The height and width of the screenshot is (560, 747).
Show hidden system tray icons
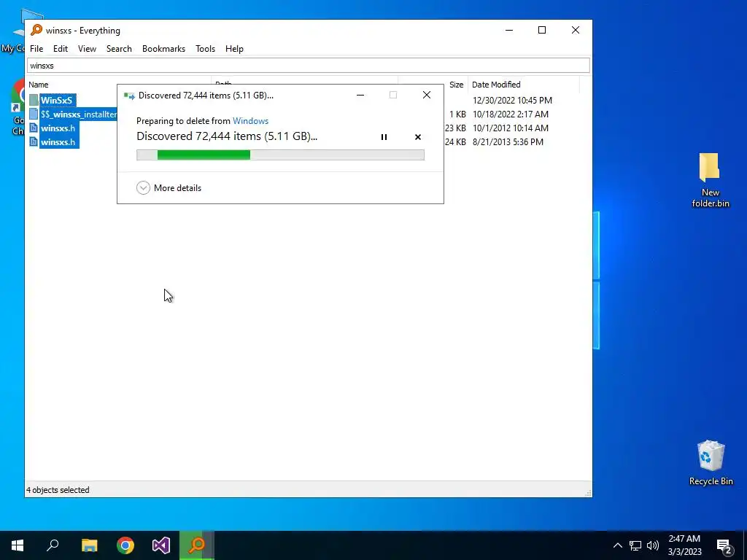617,545
